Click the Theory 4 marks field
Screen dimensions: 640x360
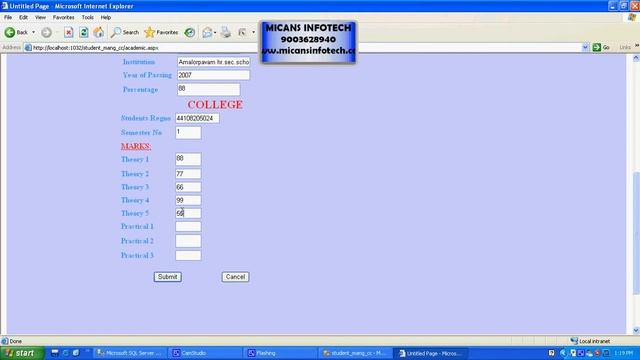point(188,200)
